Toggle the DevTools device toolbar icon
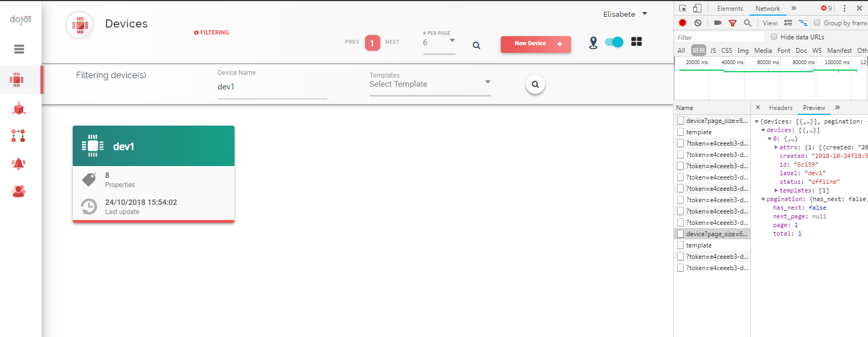This screenshot has width=868, height=337. point(697,8)
